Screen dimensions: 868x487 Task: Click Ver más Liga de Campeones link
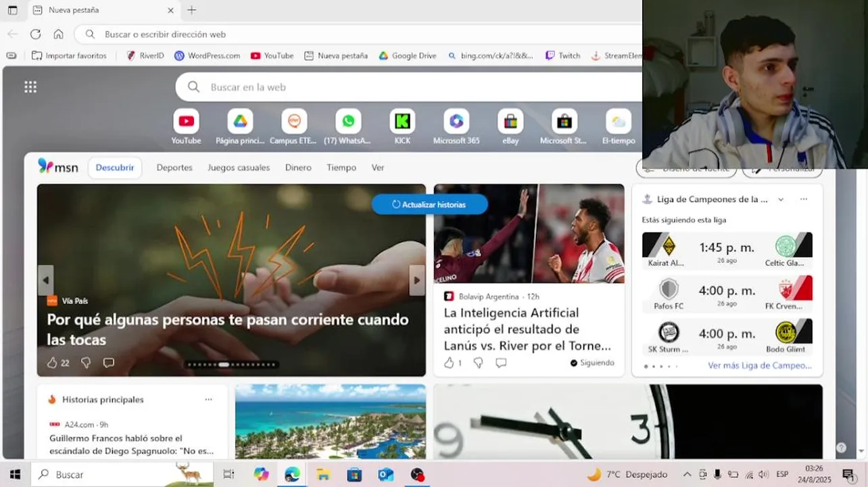760,365
